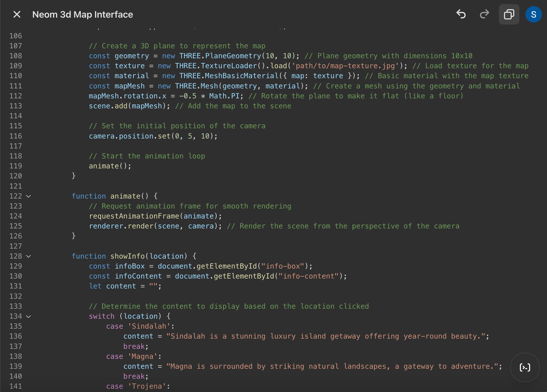Open the S user avatar

pyautogui.click(x=533, y=14)
